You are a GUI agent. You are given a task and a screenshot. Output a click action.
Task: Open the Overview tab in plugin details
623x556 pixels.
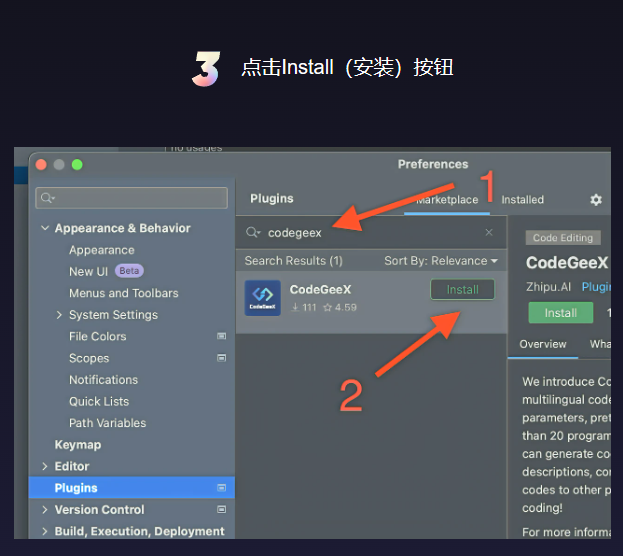click(543, 344)
